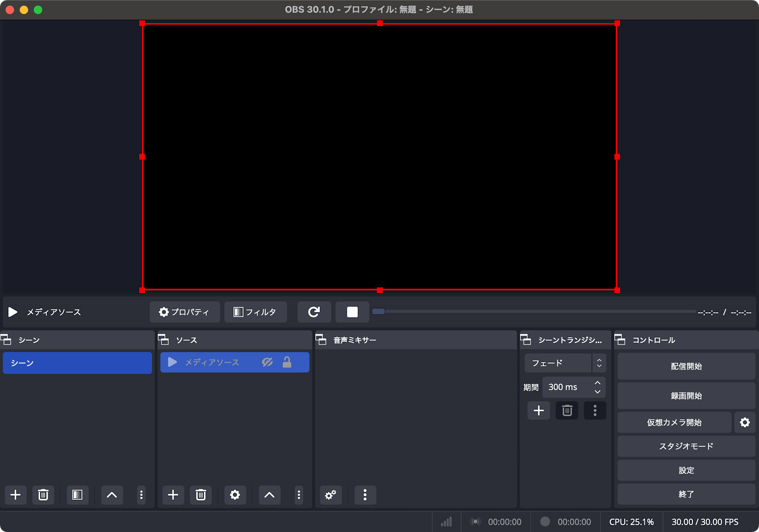Viewport: 759px width, 532px height.
Task: Increase transition duration with up arrow
Action: tap(598, 383)
